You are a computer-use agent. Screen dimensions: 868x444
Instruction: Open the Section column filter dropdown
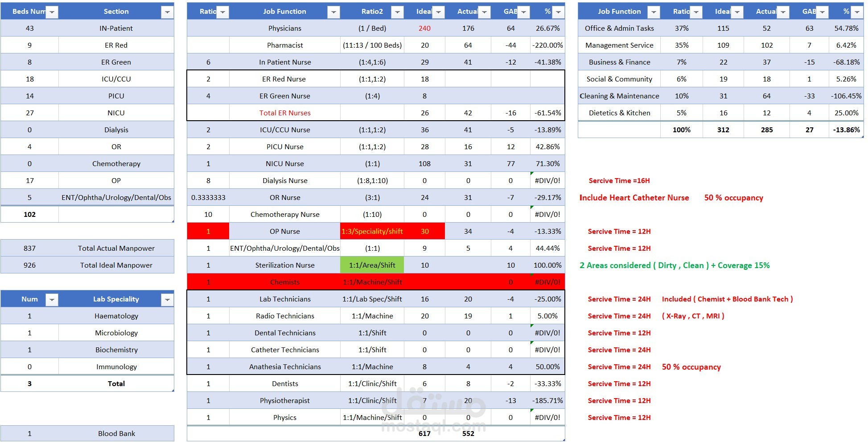168,12
